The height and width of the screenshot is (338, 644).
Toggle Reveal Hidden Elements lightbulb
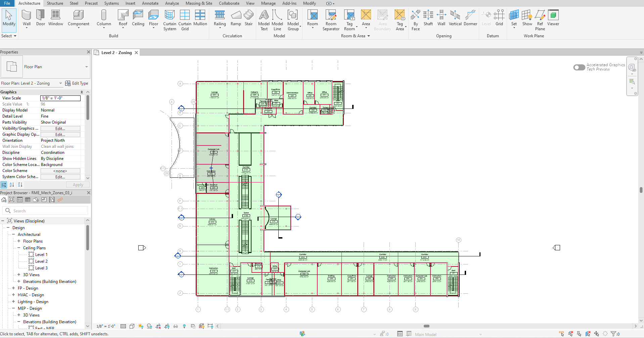[x=184, y=326]
